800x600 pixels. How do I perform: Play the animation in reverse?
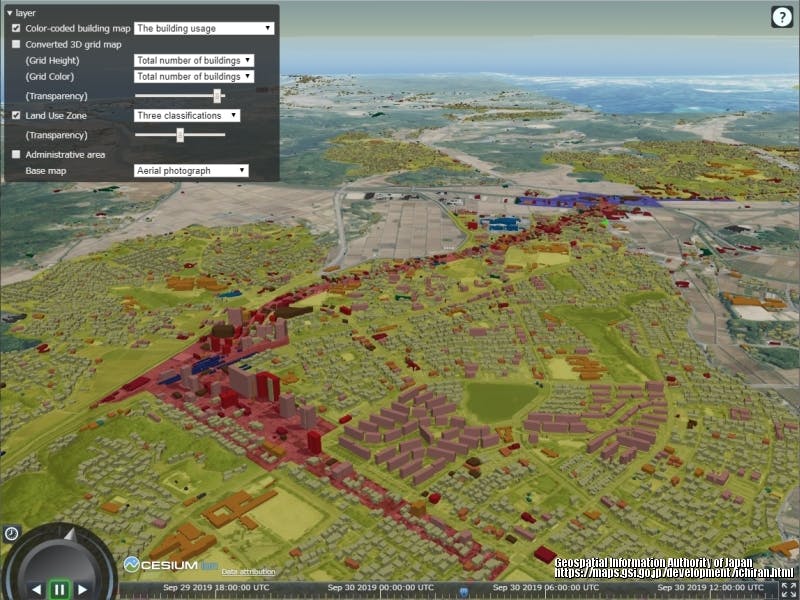coord(36,590)
